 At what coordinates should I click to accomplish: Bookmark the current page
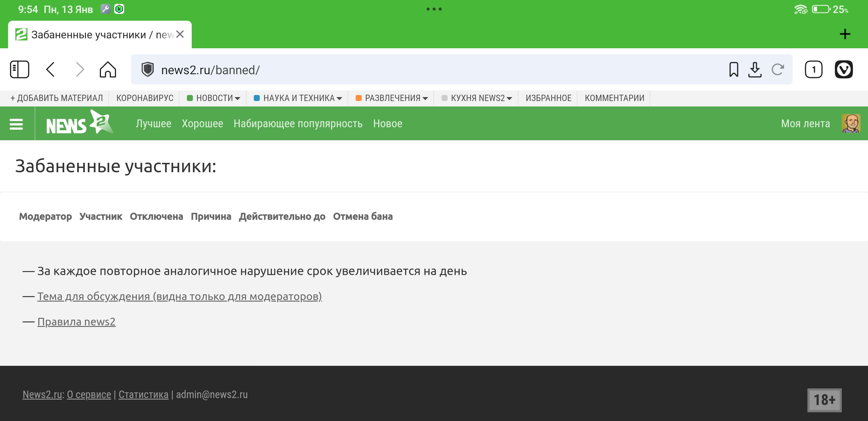pyautogui.click(x=734, y=70)
